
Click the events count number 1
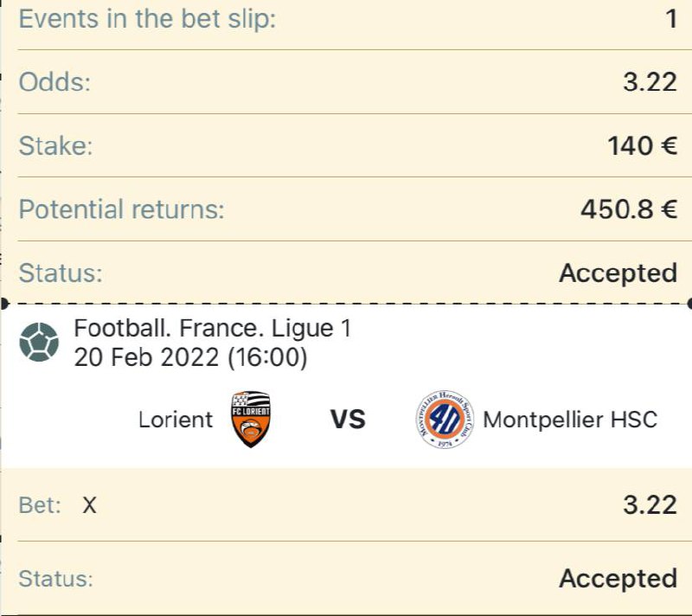[x=671, y=19]
